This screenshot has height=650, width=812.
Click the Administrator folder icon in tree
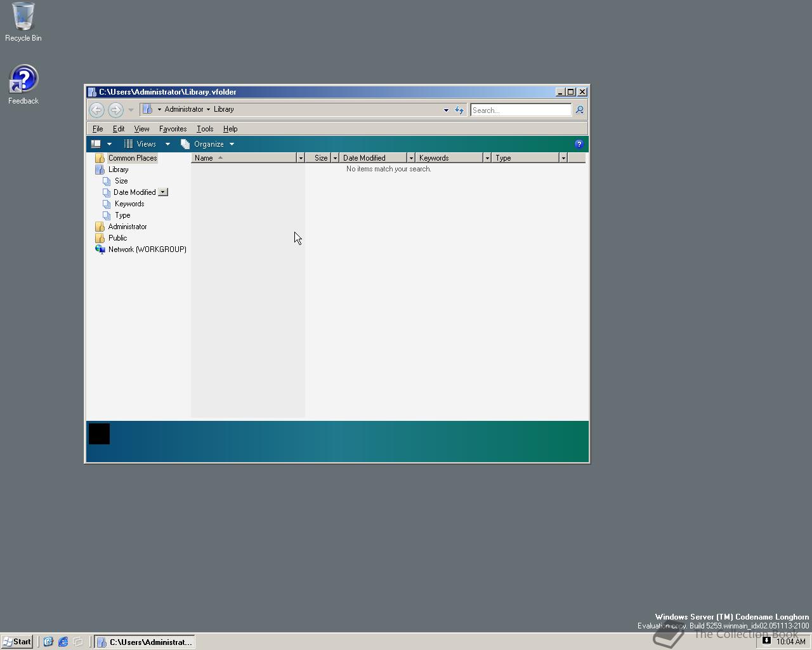tap(100, 227)
